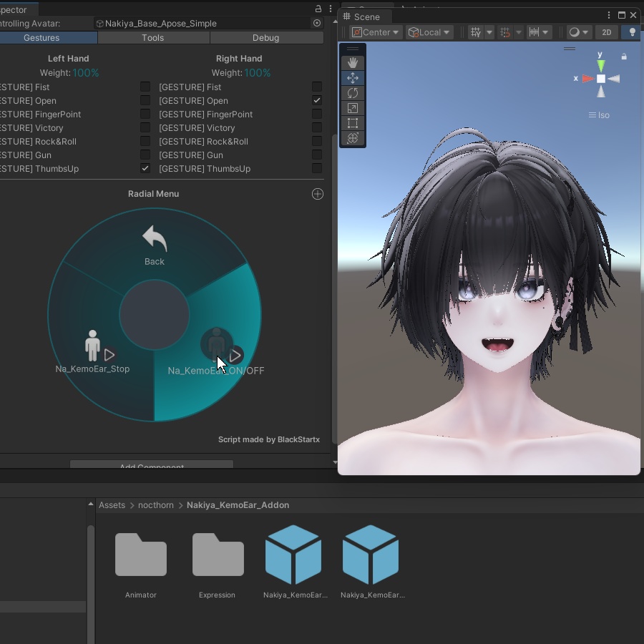Viewport: 644px width, 644px height.
Task: Click the y axis of the scene gizmo
Action: pyautogui.click(x=600, y=66)
